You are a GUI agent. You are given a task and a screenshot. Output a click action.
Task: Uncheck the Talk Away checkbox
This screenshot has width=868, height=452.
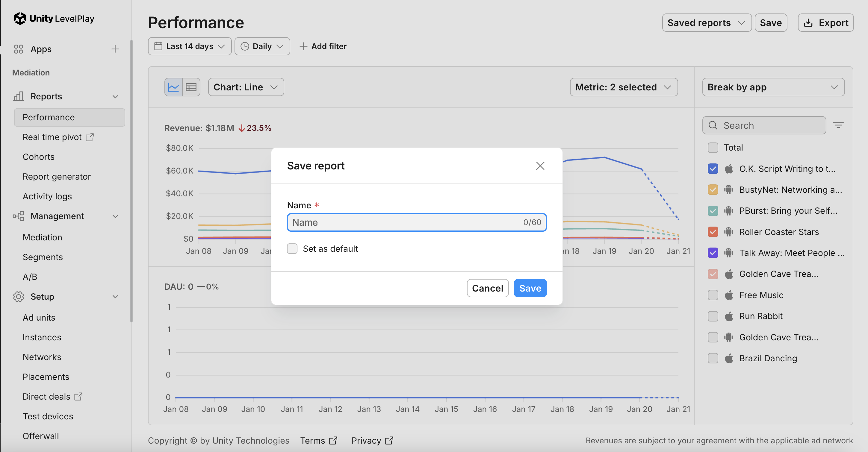point(713,253)
